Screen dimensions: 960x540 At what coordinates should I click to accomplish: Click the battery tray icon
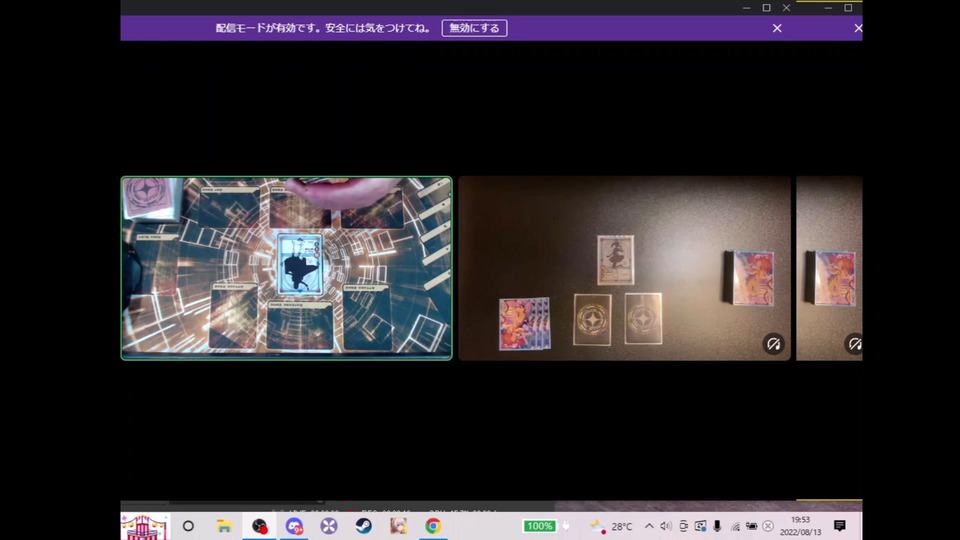click(751, 526)
